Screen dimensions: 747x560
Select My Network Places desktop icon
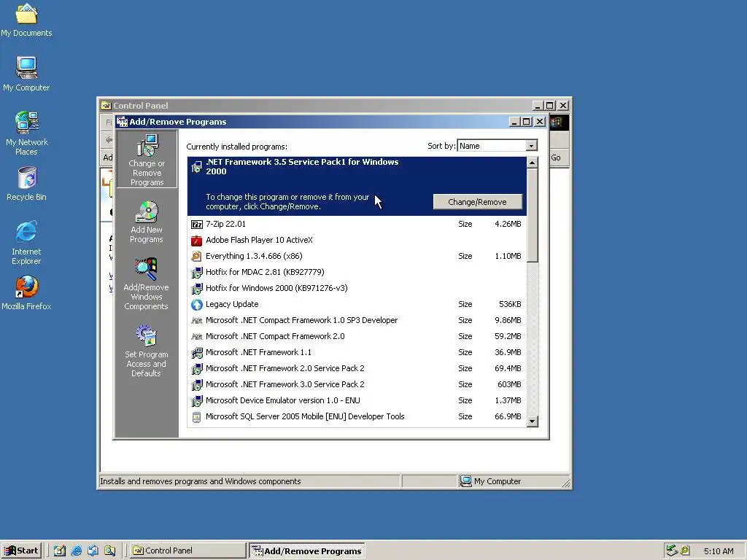tap(26, 133)
